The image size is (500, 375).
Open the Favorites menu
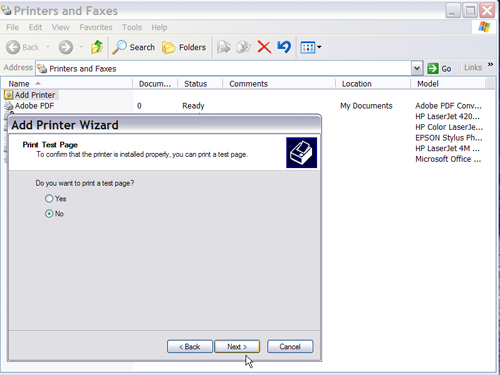[96, 27]
